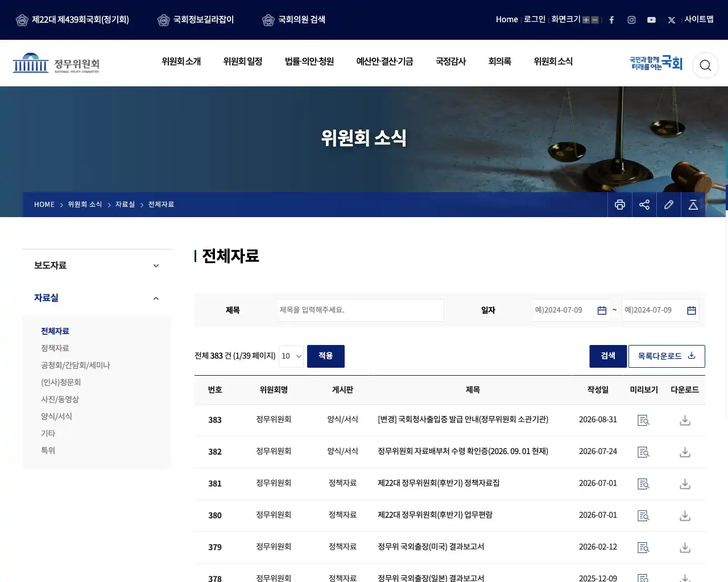Preview the file for row 382
Image resolution: width=728 pixels, height=582 pixels.
click(643, 452)
